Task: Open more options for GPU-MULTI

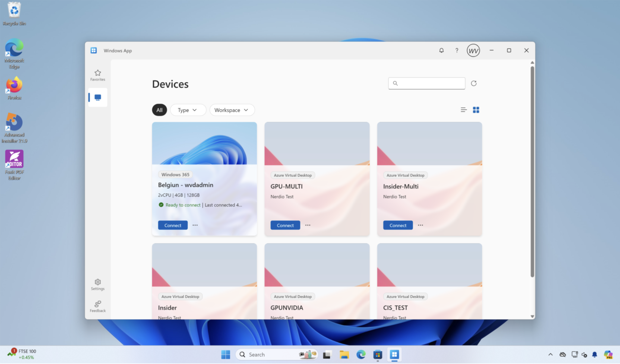Action: tap(308, 225)
